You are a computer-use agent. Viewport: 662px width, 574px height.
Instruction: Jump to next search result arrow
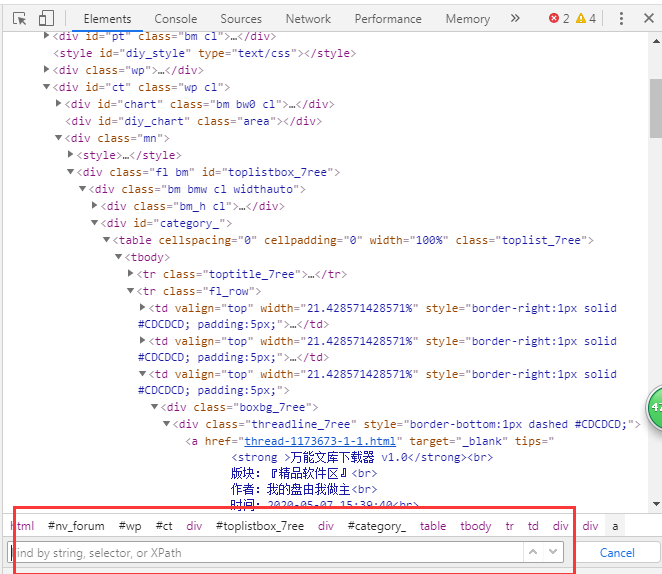[x=553, y=552]
